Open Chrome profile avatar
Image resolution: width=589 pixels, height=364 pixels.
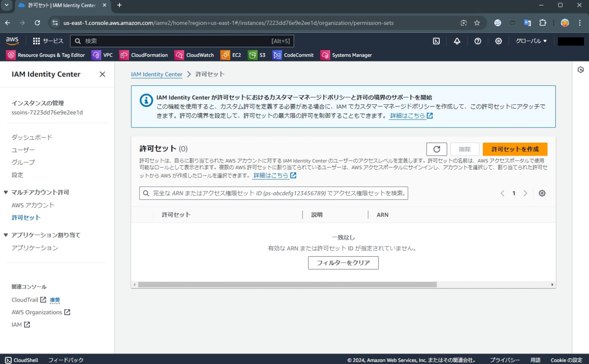coord(565,23)
